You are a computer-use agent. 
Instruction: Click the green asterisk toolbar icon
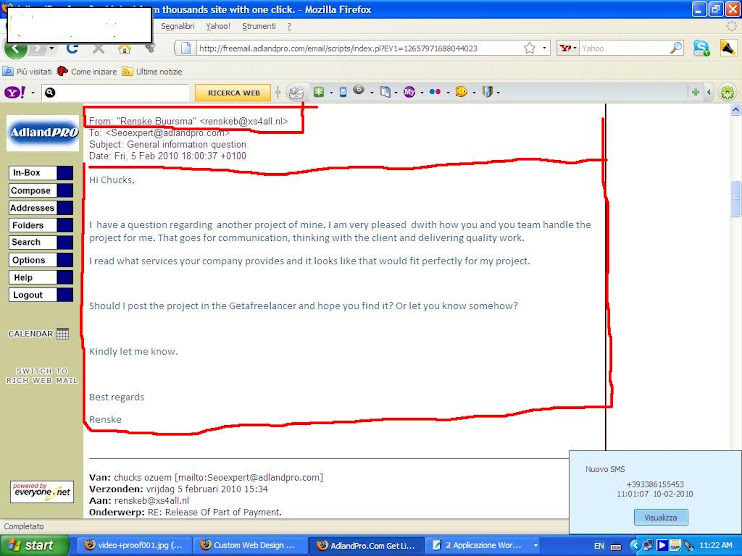[319, 92]
